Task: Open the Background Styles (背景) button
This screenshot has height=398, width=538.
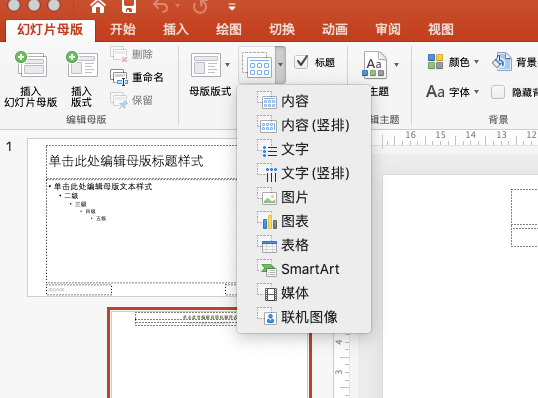Action: tap(514, 62)
